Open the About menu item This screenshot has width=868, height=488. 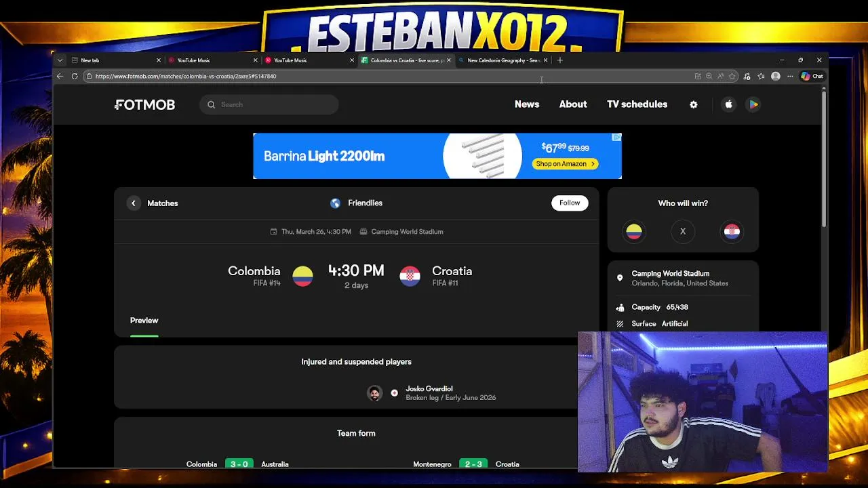coord(573,104)
